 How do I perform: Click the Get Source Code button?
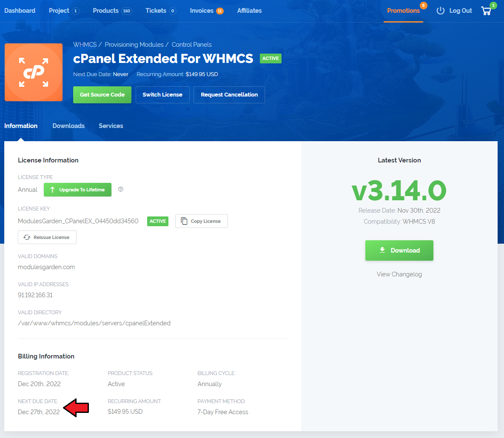coord(102,95)
